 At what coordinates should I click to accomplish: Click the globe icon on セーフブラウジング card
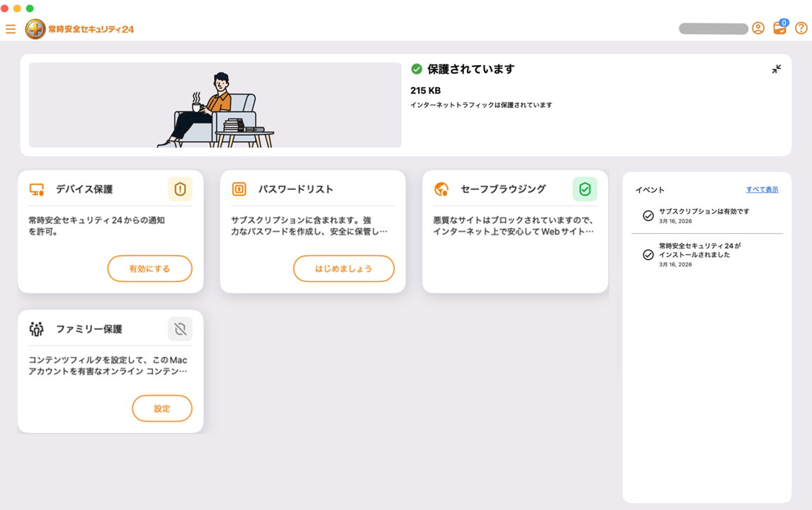pos(441,188)
